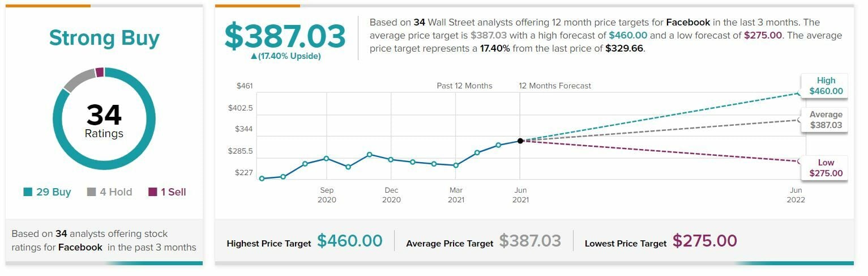Click the Strong Buy consensus heading
The width and height of the screenshot is (868, 276).
[104, 38]
